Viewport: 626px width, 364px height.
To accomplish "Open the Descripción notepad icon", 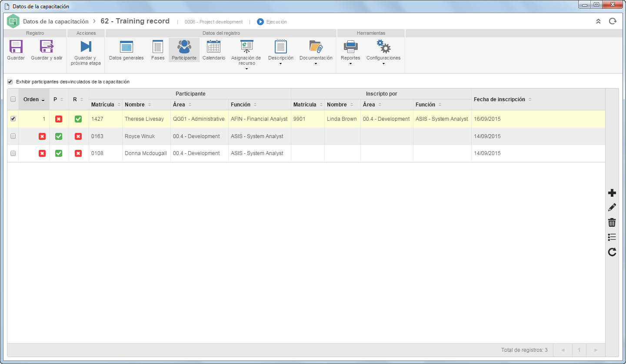I will [281, 46].
